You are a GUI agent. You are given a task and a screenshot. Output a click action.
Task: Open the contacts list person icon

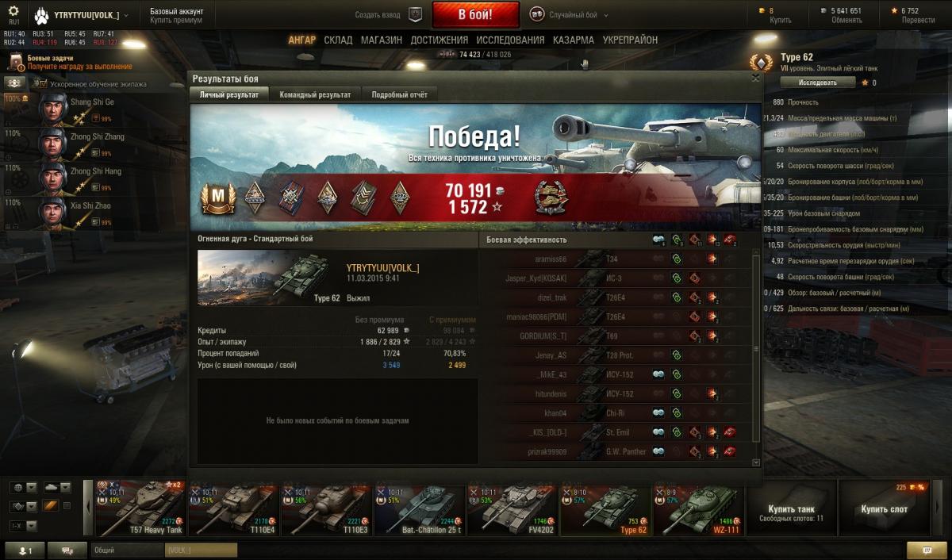[x=25, y=550]
